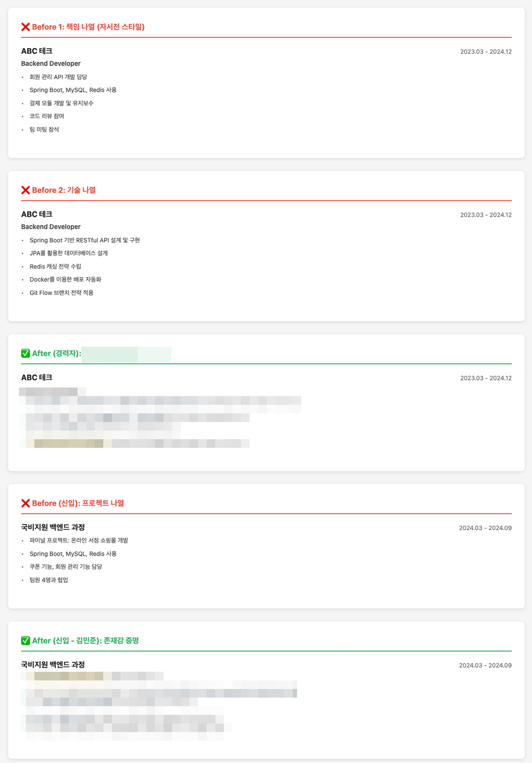
Task: Click the red X beside Before (신입) heading
Action: pyautogui.click(x=25, y=503)
